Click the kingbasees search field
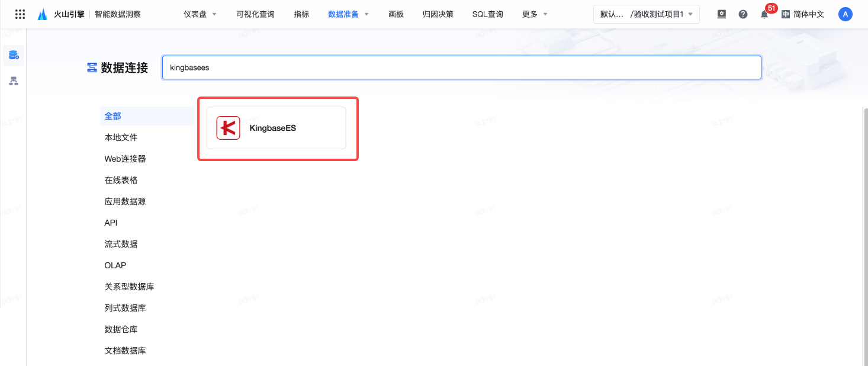868x366 pixels. 462,68
